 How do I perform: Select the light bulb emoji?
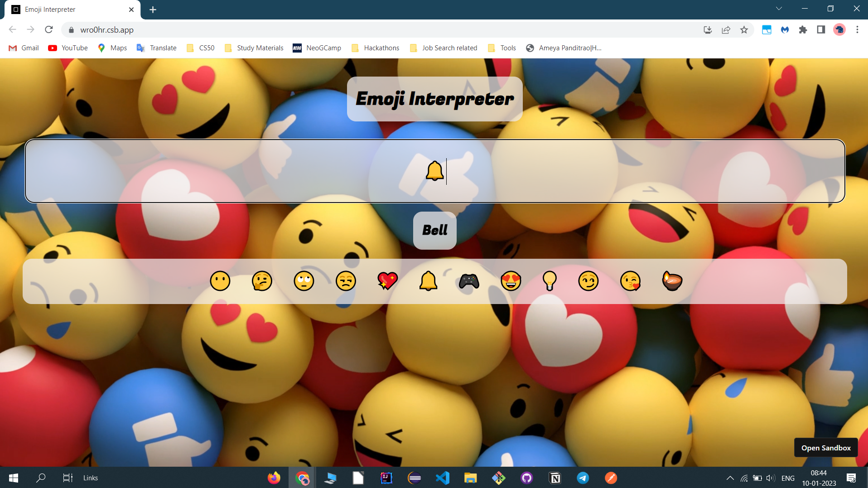pos(550,281)
